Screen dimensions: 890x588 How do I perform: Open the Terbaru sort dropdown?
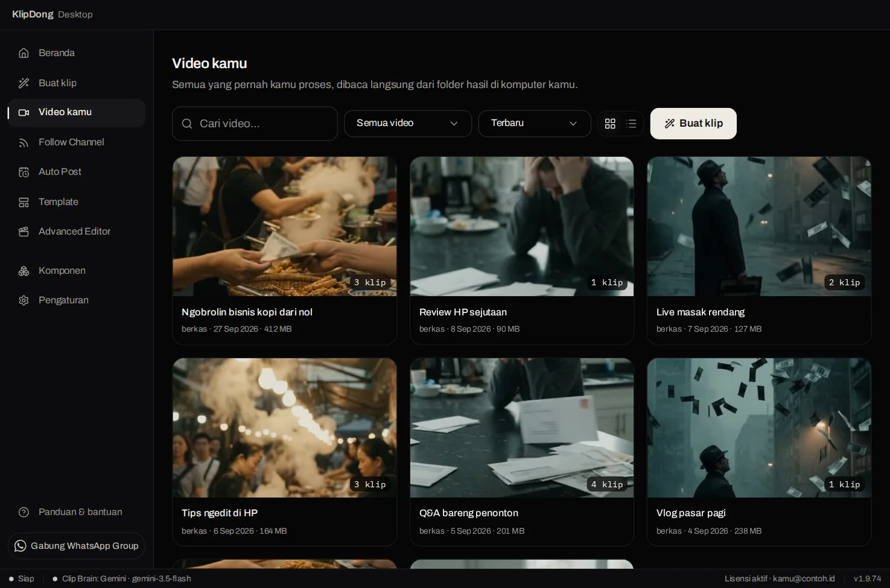pyautogui.click(x=535, y=124)
